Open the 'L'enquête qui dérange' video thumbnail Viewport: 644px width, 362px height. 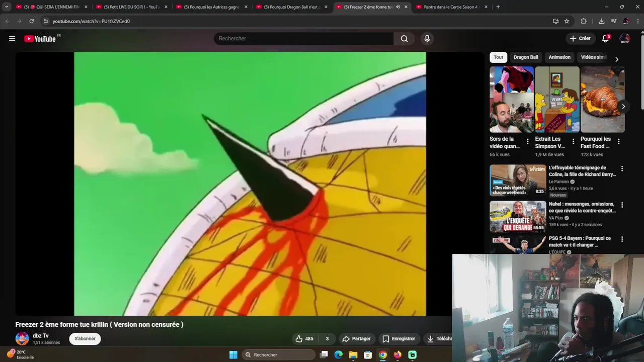(x=518, y=217)
